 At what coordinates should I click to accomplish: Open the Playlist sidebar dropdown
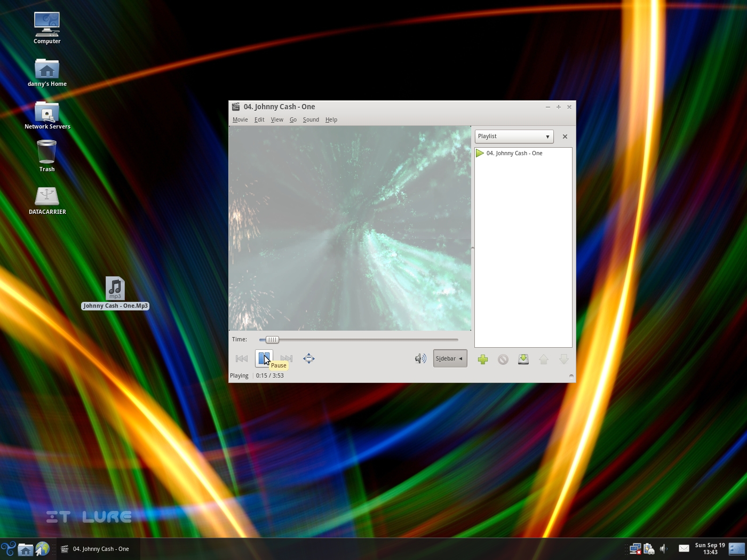(x=514, y=137)
